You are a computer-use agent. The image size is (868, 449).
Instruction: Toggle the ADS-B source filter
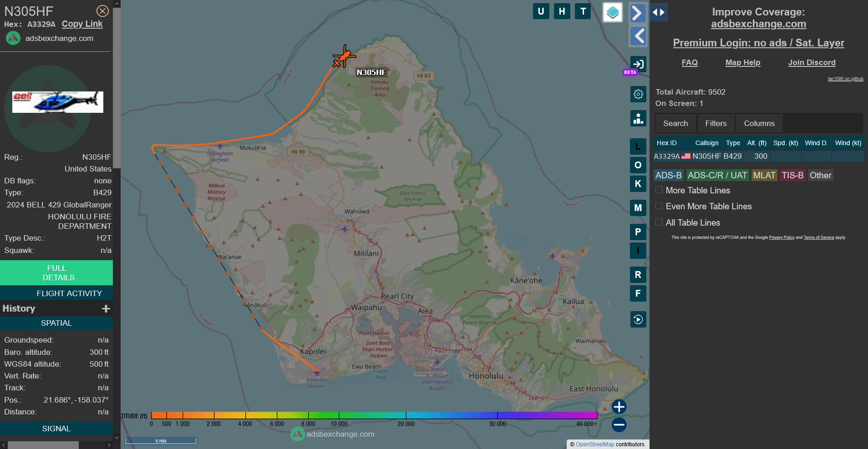click(x=669, y=175)
